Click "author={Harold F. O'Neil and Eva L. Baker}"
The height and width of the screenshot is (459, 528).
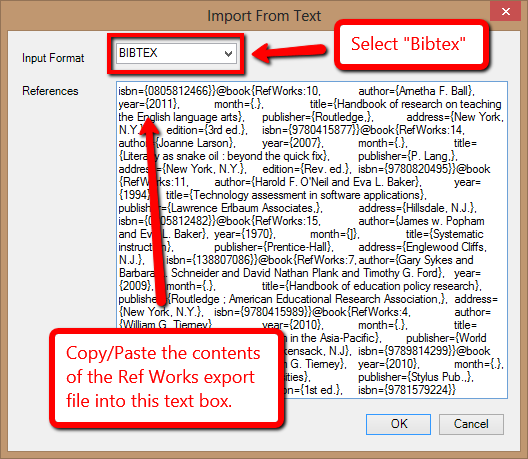point(317,182)
